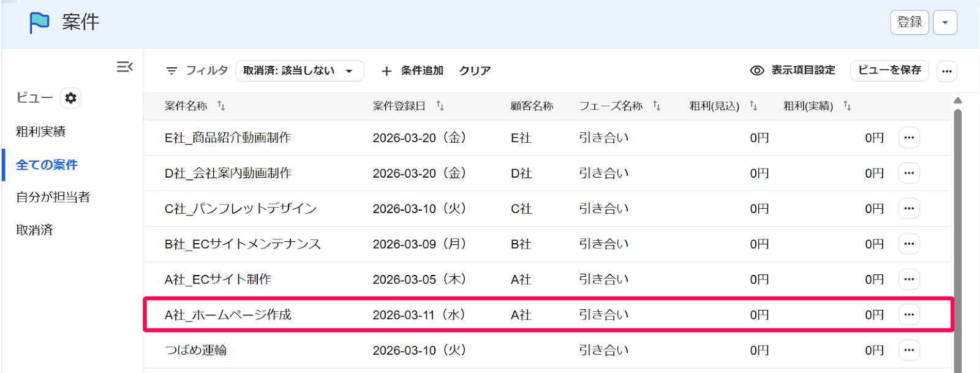Screen dimensions: 980x373
Task: Open row menu for D社_会社案内動画制作
Action: click(x=909, y=173)
